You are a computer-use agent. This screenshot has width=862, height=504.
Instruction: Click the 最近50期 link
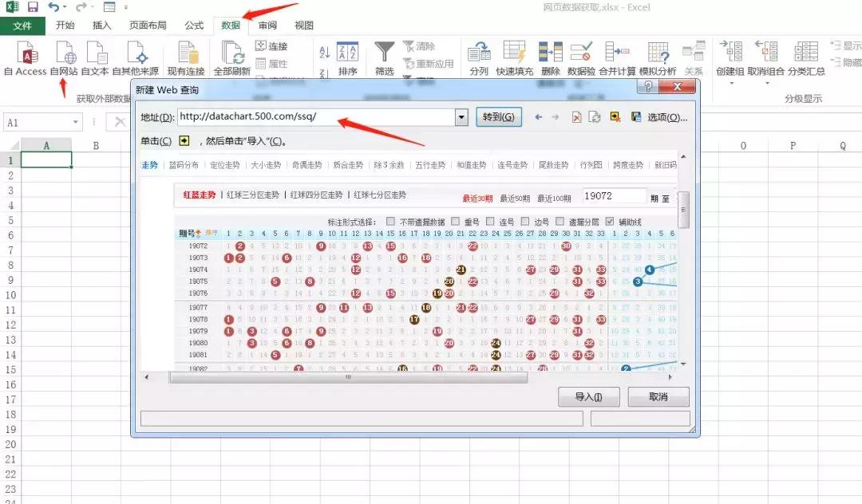pyautogui.click(x=515, y=199)
